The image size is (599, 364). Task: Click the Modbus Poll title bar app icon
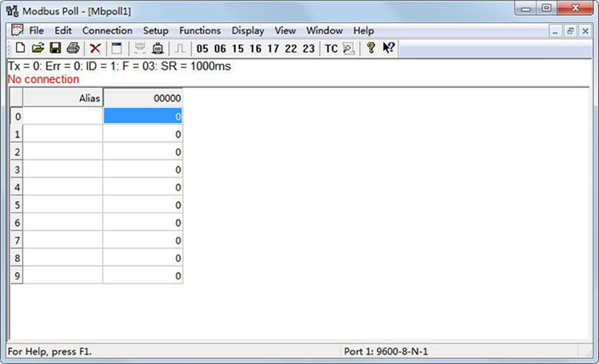click(x=12, y=11)
